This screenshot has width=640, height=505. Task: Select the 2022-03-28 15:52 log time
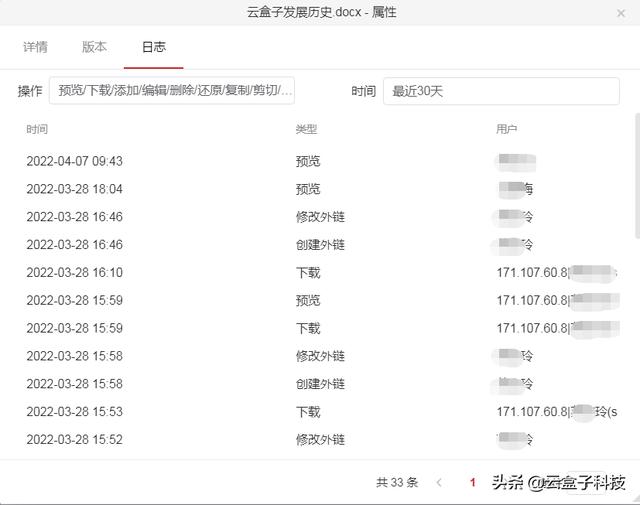click(x=75, y=439)
